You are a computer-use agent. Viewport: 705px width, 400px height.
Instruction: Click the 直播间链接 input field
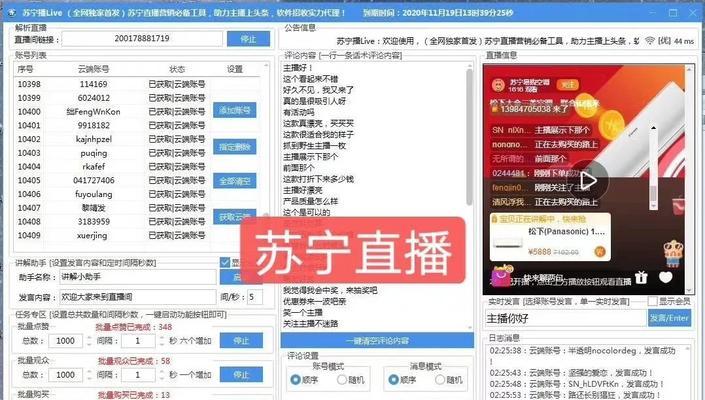142,39
